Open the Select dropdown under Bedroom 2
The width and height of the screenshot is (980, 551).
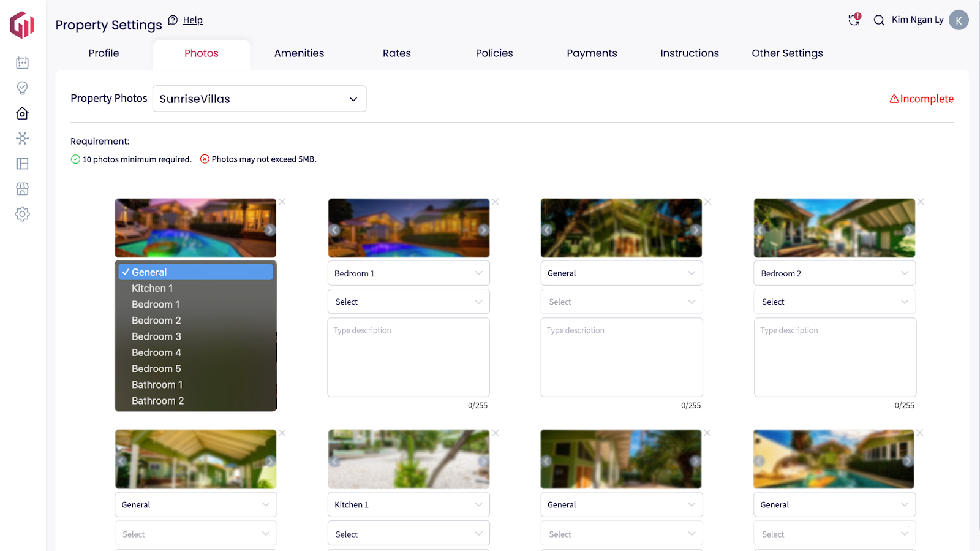[x=835, y=302]
